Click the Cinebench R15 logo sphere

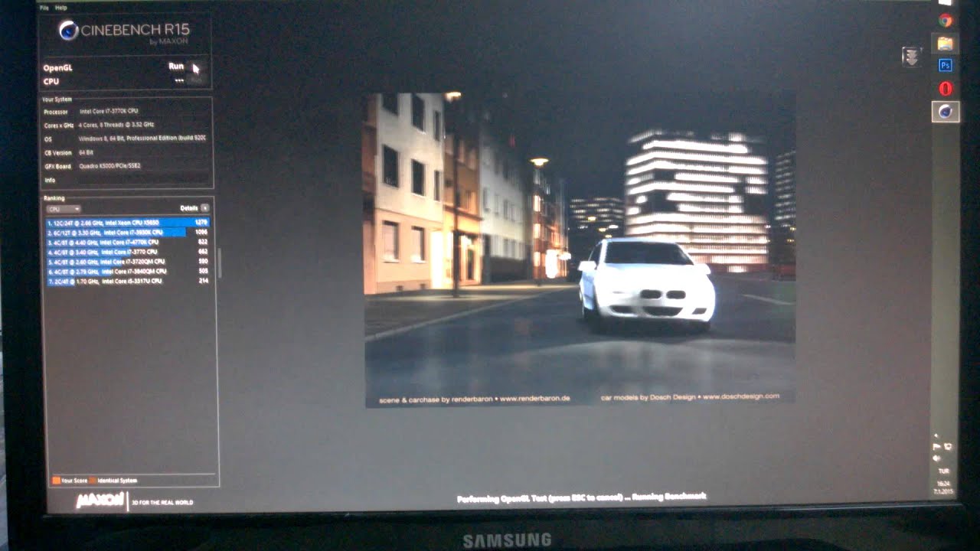pyautogui.click(x=68, y=30)
